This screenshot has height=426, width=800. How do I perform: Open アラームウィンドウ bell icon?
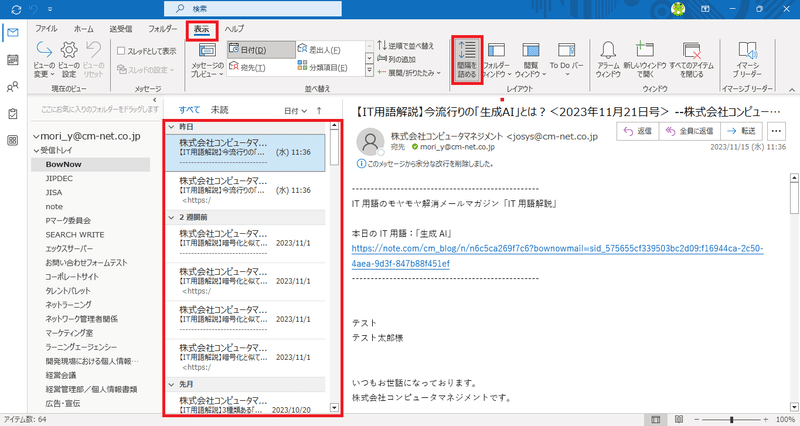tap(608, 59)
